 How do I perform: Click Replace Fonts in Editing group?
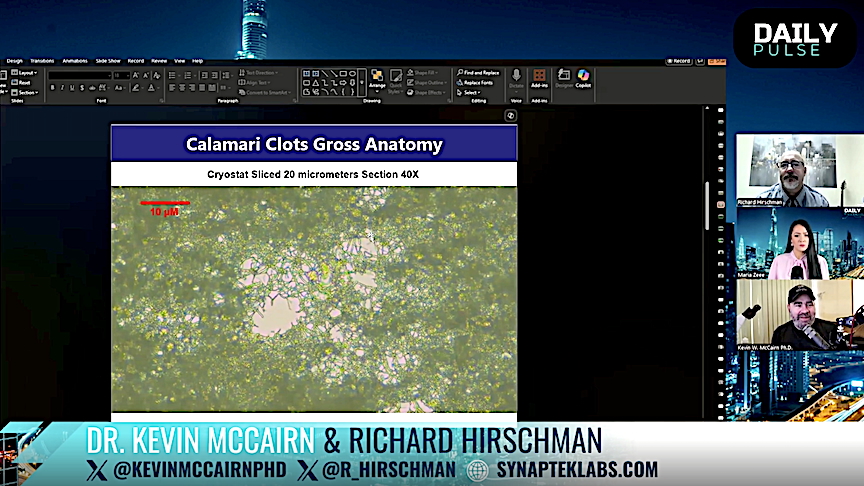478,82
